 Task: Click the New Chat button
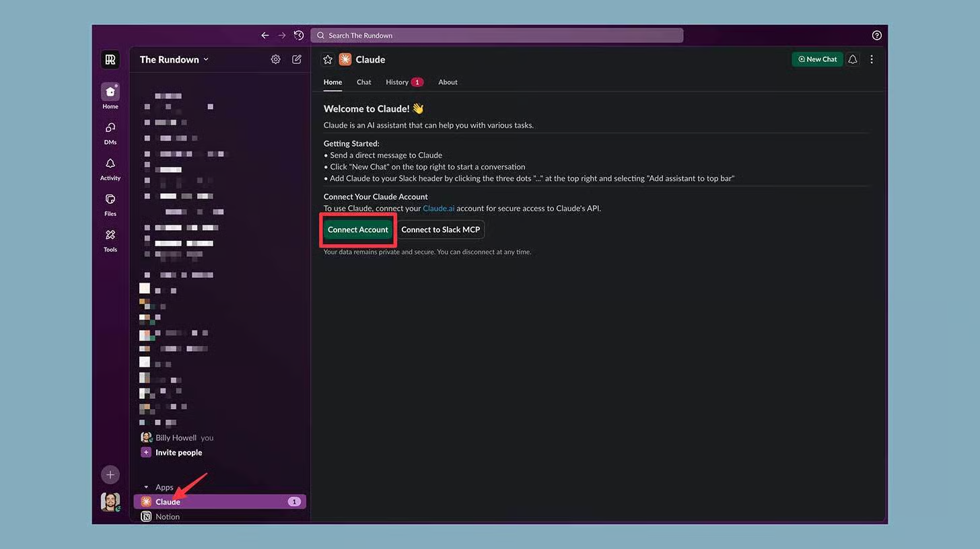coord(817,59)
